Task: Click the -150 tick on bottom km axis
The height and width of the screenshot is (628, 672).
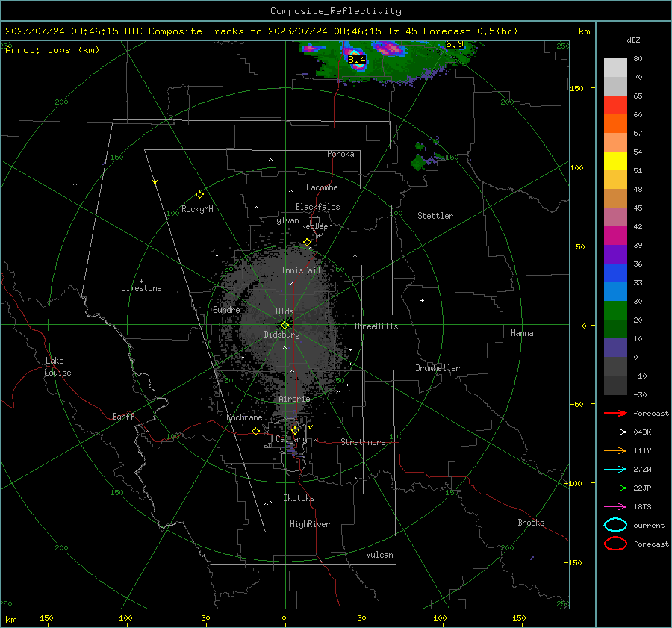Action: click(44, 618)
